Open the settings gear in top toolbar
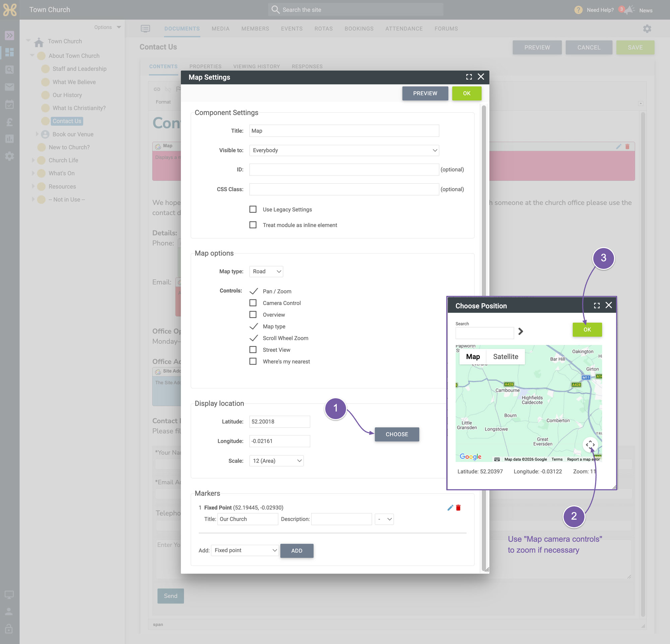670x644 pixels. (647, 29)
